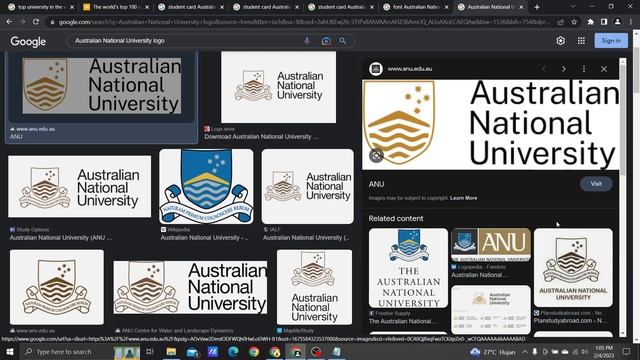
Task: Open the Chrome extensions puzzle icon
Action: (591, 22)
